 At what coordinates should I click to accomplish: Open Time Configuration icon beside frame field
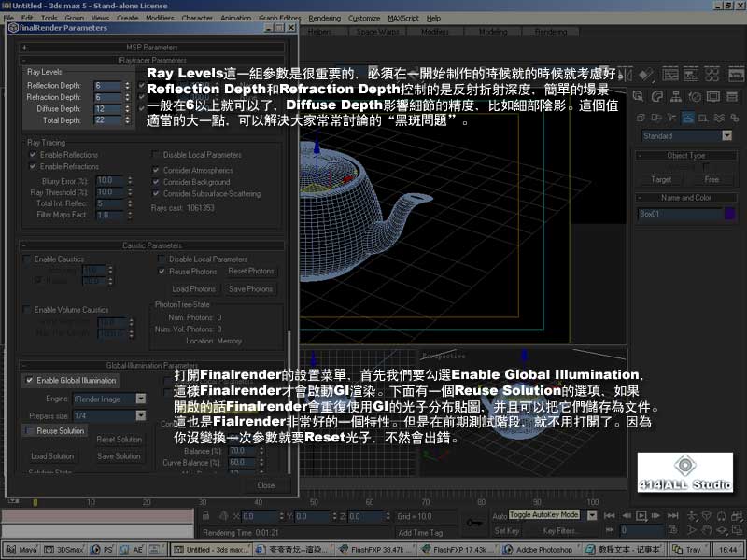point(672,529)
